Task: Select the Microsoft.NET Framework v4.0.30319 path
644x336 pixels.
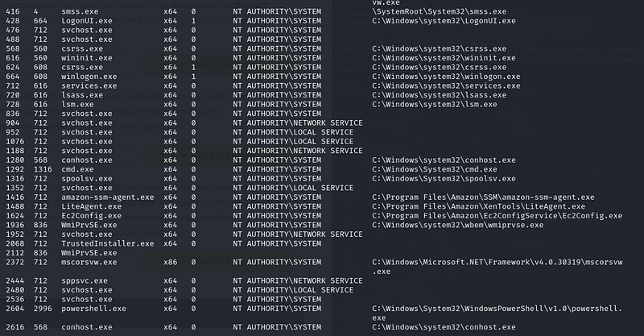Action: point(497,267)
